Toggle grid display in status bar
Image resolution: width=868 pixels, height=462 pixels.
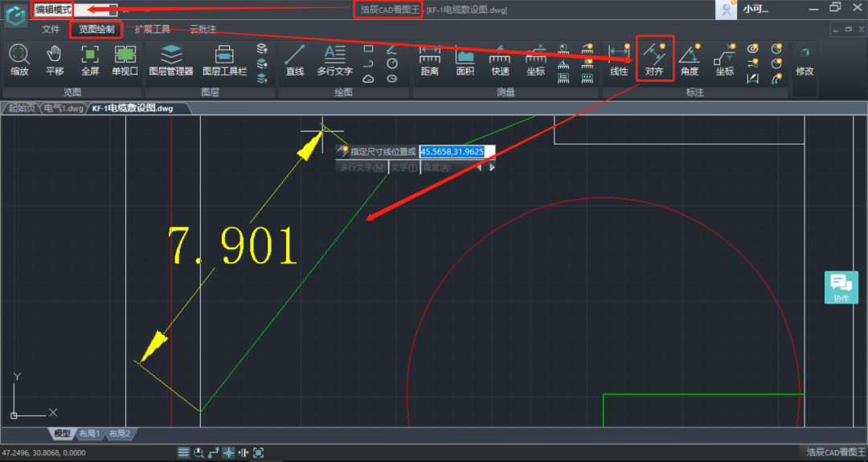[183, 452]
